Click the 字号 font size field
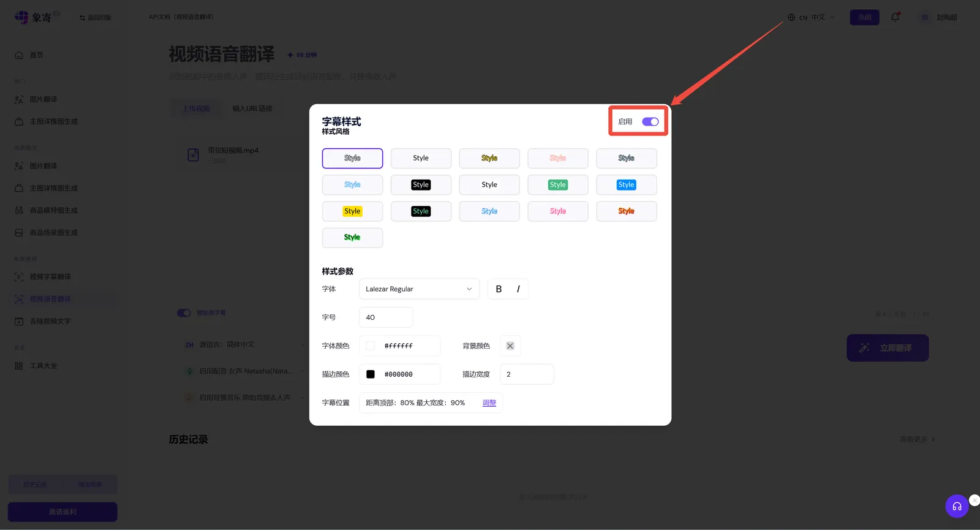This screenshot has width=980, height=530. (x=386, y=317)
